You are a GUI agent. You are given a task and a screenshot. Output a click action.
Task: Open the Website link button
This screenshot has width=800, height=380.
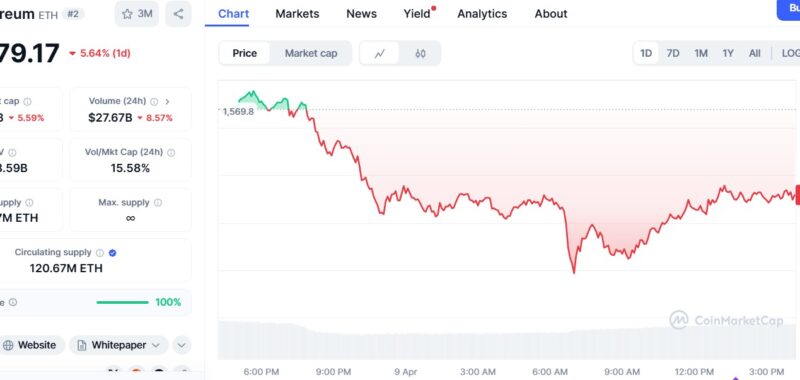30,345
